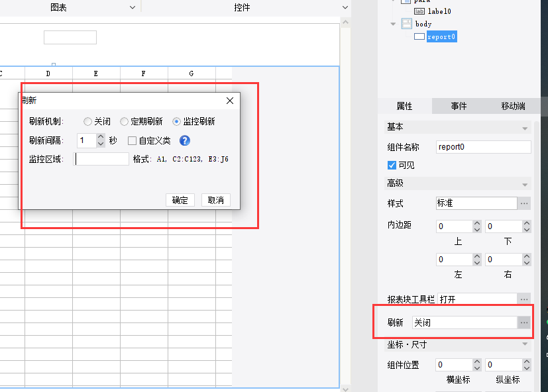Select label0 in the component tree
Screen dimensions: 548x392
439,11
